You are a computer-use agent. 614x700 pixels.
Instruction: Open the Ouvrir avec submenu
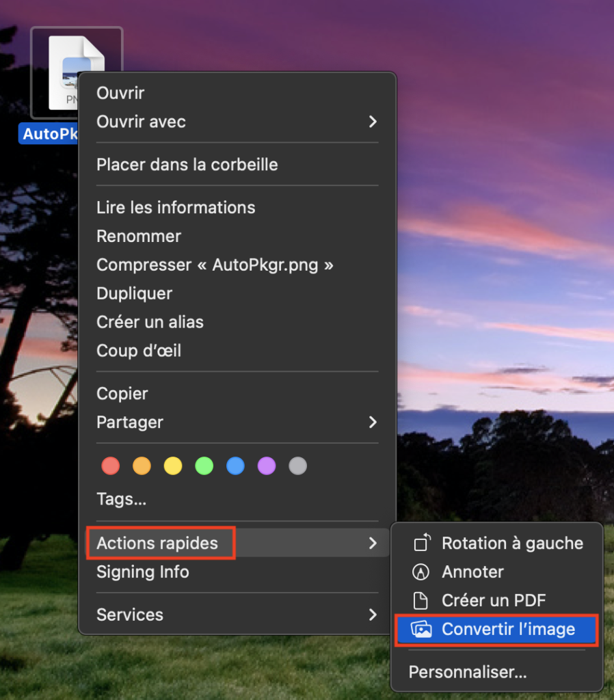click(237, 122)
